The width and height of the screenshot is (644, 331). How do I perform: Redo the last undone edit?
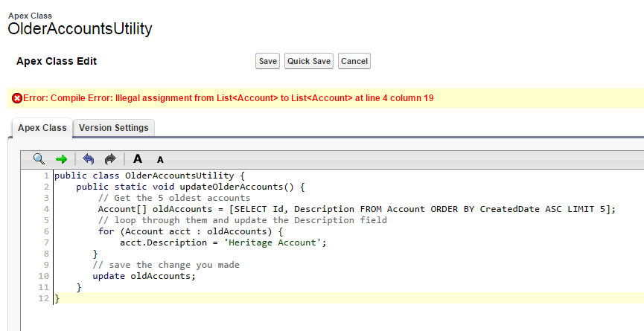(110, 158)
